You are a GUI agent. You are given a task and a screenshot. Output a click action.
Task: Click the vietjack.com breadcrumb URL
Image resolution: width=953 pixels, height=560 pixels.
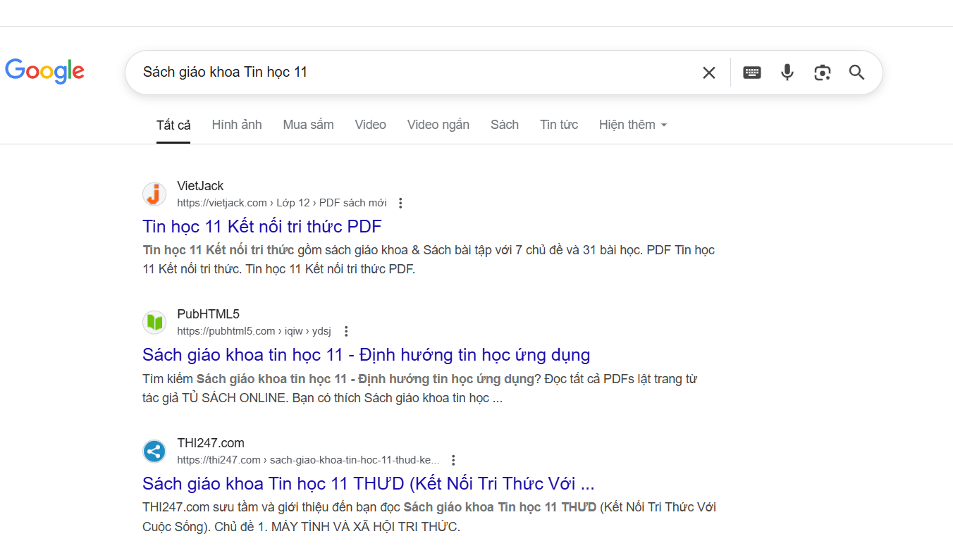(282, 203)
